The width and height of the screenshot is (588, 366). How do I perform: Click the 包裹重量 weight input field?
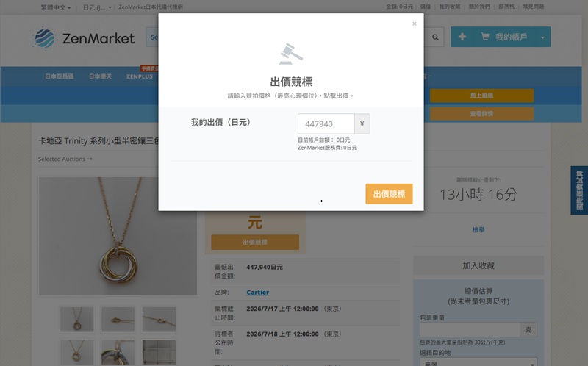click(470, 330)
